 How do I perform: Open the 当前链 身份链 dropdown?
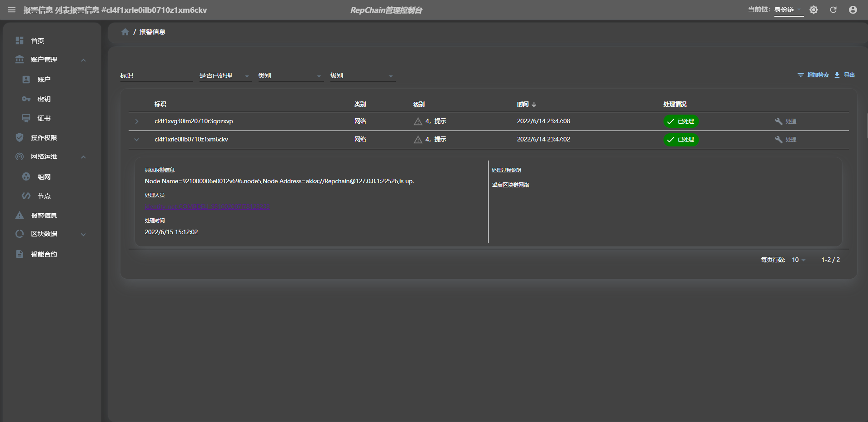[x=788, y=10]
